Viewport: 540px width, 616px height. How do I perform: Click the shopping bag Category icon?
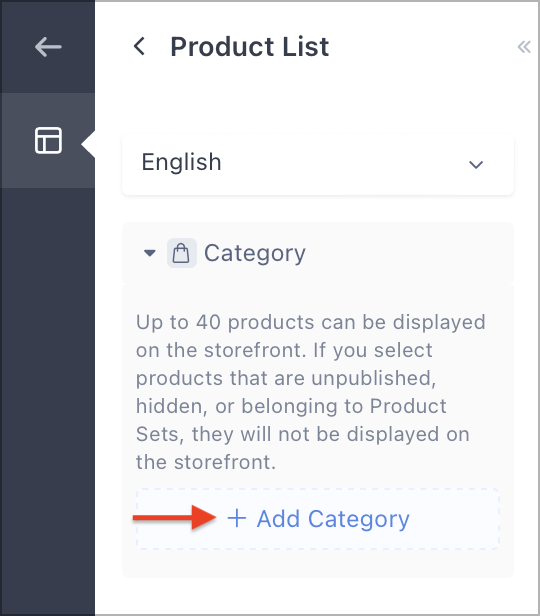tap(181, 253)
